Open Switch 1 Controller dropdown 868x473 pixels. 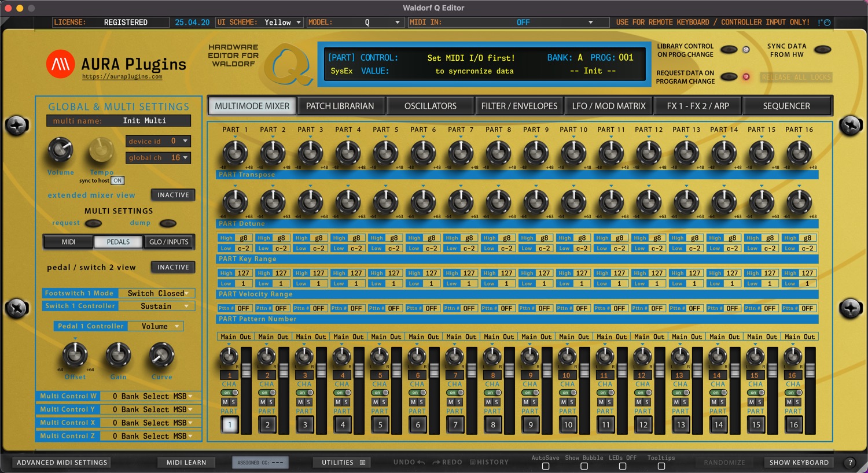[x=118, y=306]
